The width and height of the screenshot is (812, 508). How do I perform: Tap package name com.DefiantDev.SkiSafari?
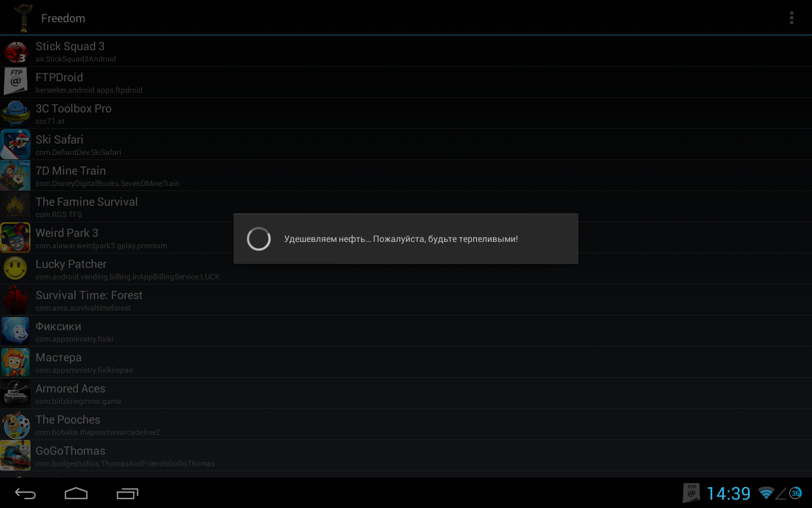click(x=78, y=152)
